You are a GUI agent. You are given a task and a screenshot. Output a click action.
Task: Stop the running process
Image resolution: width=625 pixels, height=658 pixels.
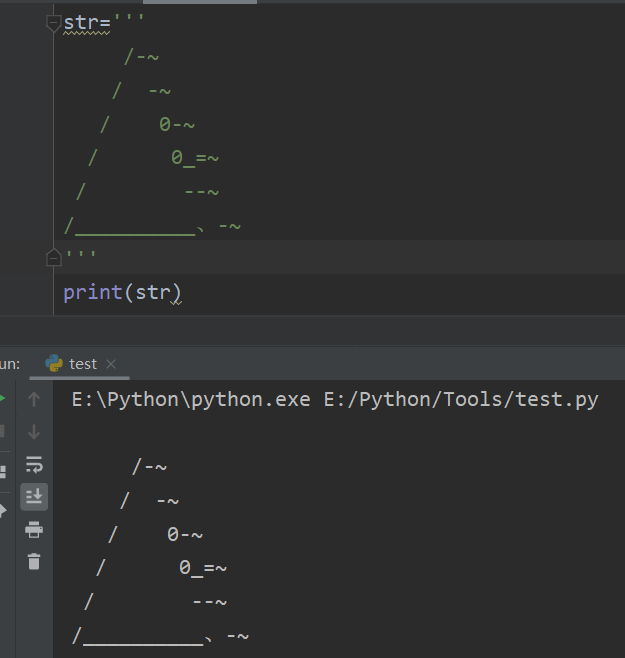(x=3, y=432)
